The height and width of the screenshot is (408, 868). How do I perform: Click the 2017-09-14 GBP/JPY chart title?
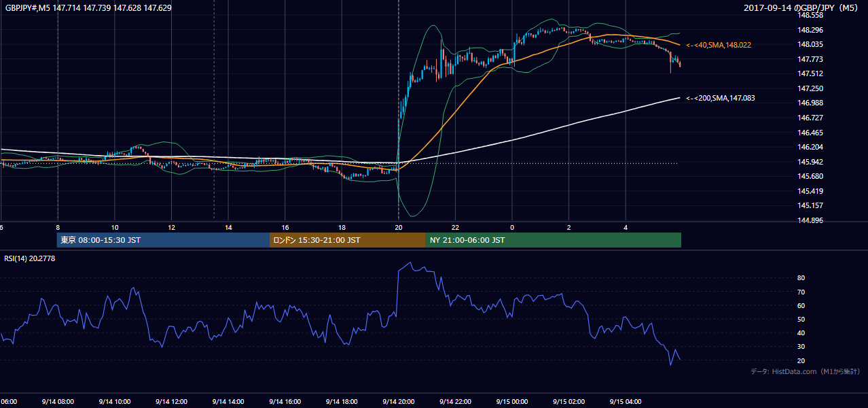click(802, 8)
